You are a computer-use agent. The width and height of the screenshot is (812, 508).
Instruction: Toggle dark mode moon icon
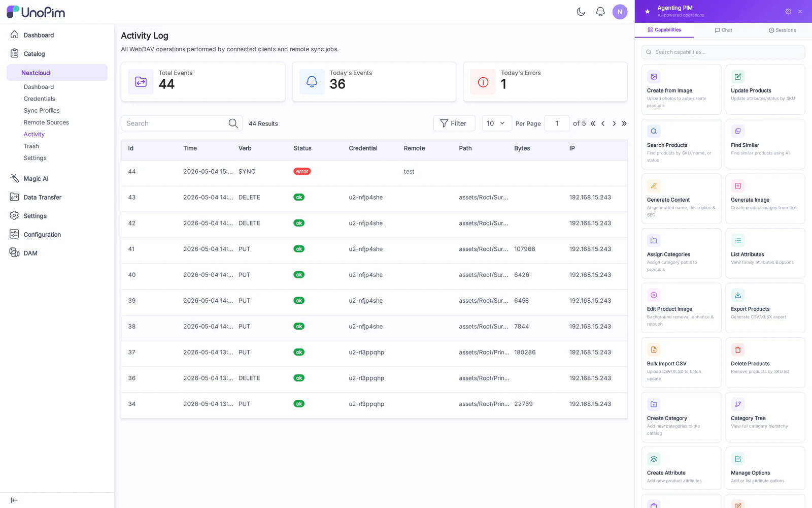point(581,12)
